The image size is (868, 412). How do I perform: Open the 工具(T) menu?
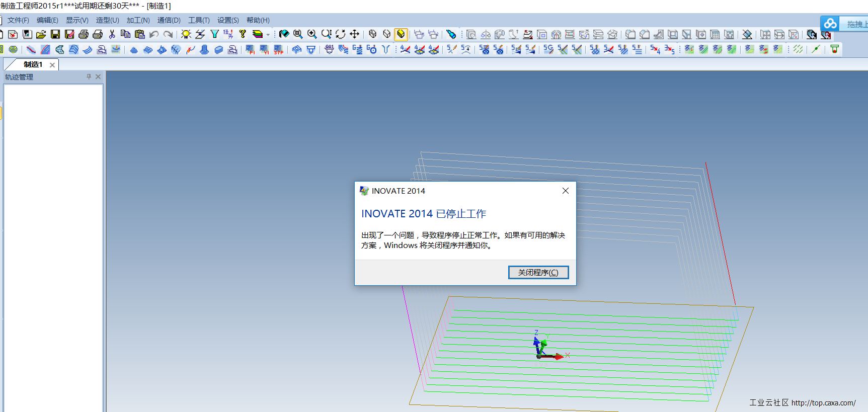coord(199,20)
